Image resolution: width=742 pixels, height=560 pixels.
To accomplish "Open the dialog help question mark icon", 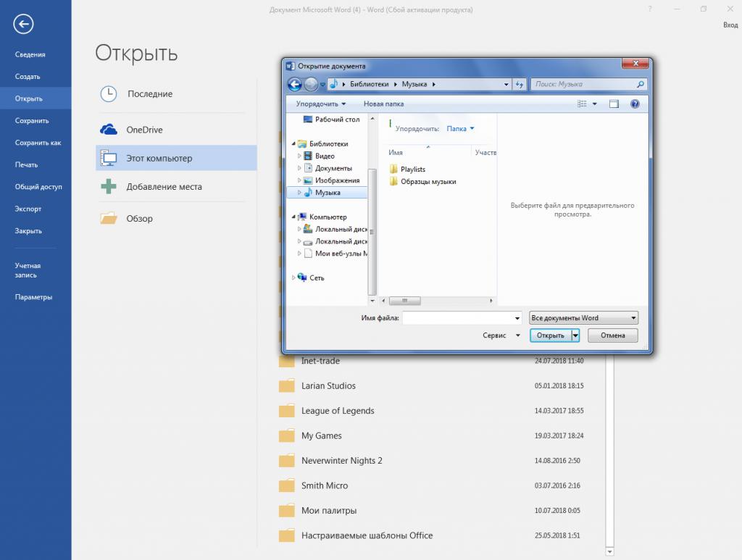I will [x=635, y=104].
